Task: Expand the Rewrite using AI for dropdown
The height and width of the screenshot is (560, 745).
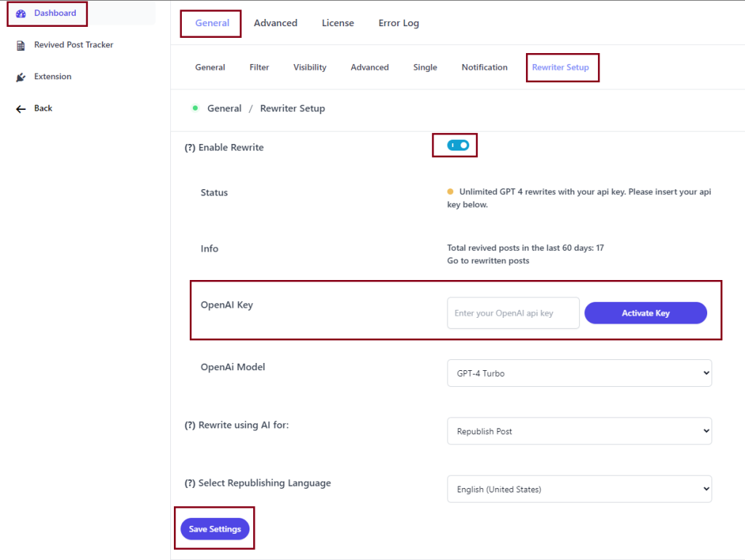Action: click(579, 431)
